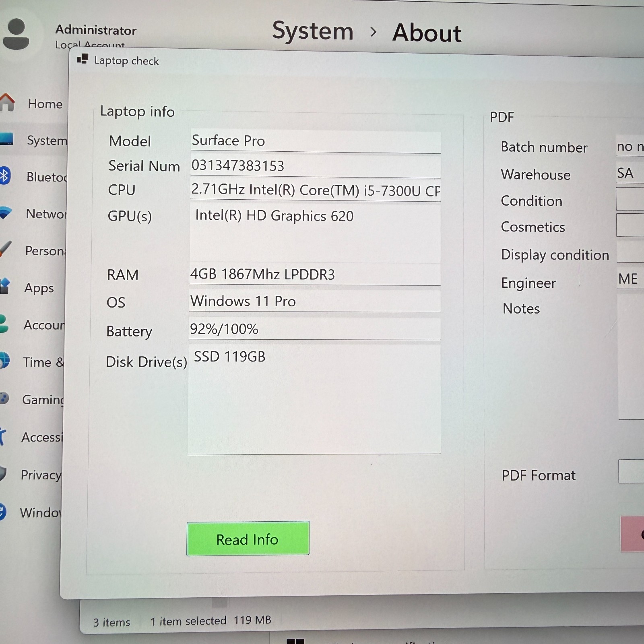Click the Laptop check window title icon
The image size is (644, 644).
point(83,59)
